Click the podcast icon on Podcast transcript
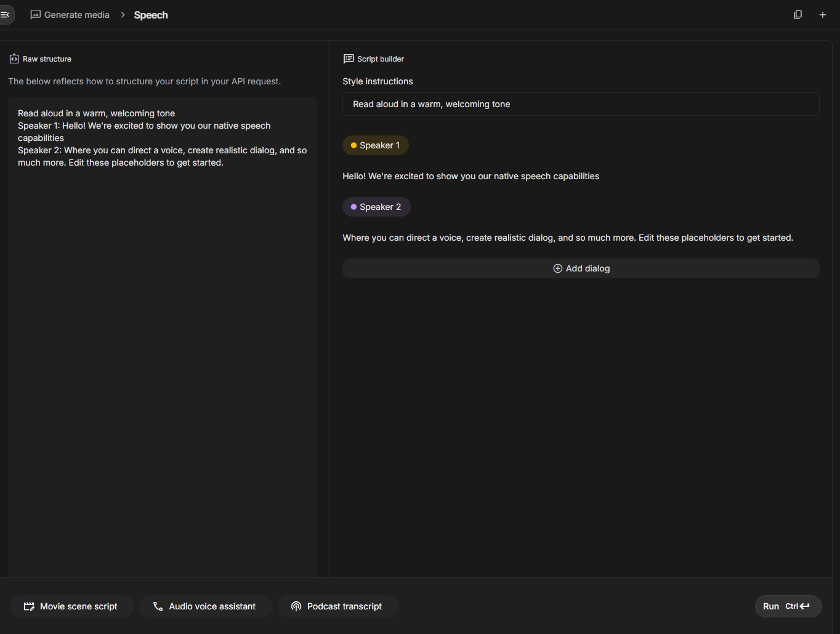 [x=296, y=606]
